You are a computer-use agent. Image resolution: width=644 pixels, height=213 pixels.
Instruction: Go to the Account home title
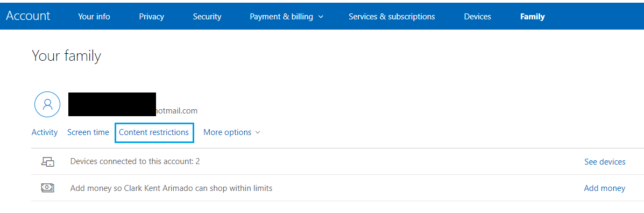28,16
